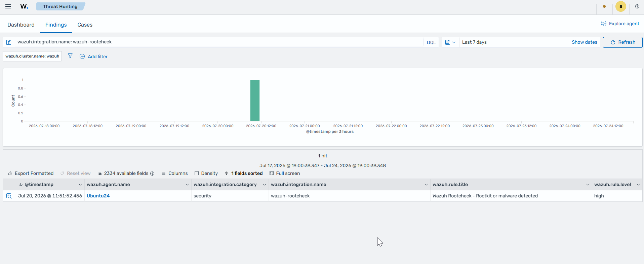Click Show dates link

[x=584, y=42]
